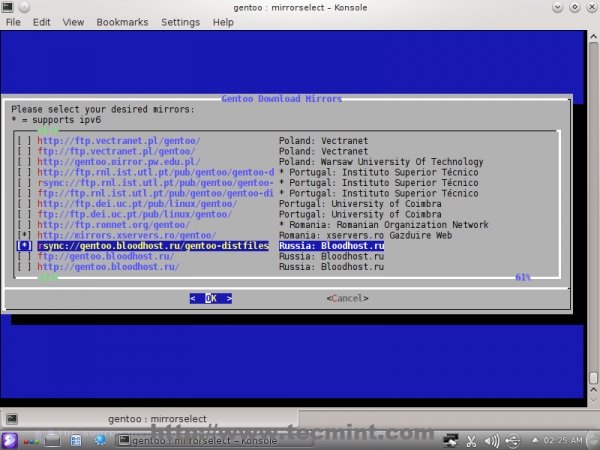Screen dimensions: 600x450
Task: Switch to Konsole task in taskbar
Action: 214,441
